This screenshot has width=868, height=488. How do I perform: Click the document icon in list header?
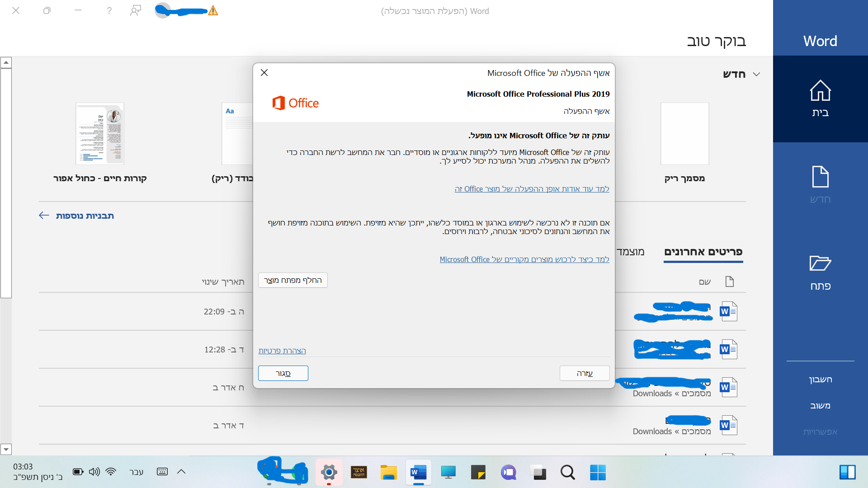[729, 282]
